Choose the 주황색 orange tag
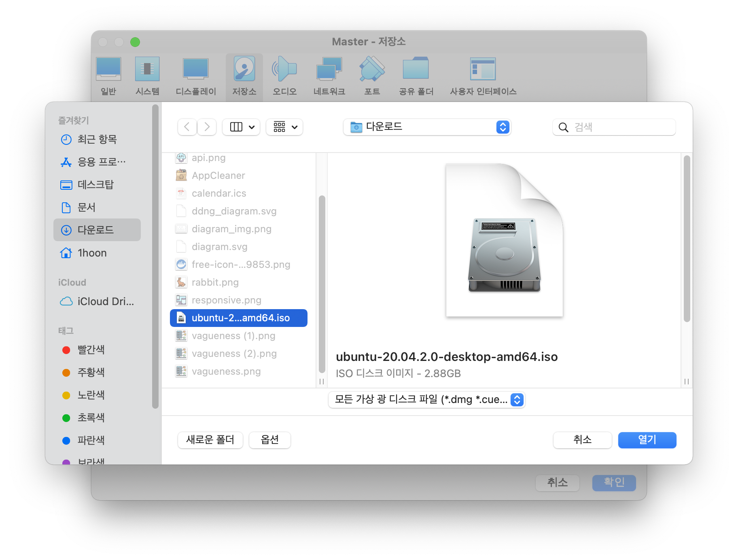Screen dimensions: 738x560 coord(97,373)
